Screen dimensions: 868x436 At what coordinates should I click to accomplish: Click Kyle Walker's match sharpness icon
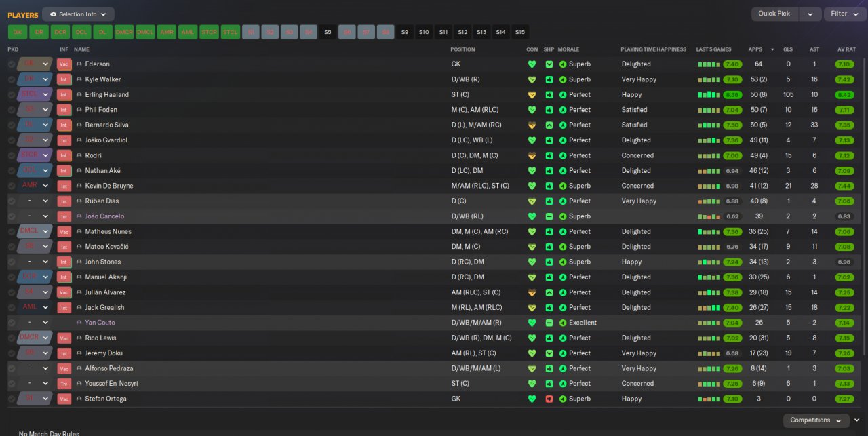click(x=549, y=79)
